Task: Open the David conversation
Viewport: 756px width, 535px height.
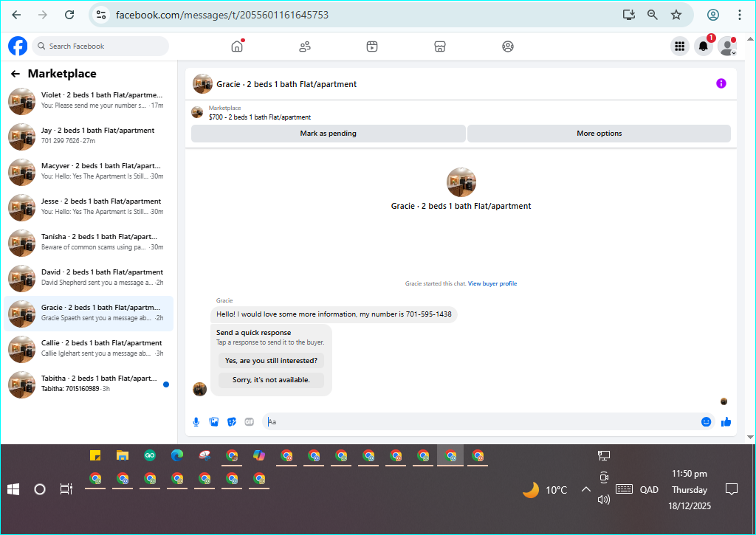Action: click(89, 278)
